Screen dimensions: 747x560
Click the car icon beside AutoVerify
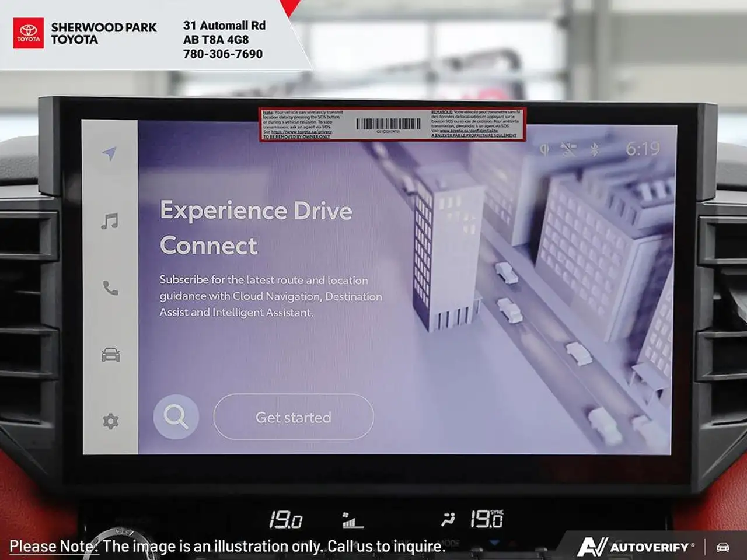click(x=722, y=547)
